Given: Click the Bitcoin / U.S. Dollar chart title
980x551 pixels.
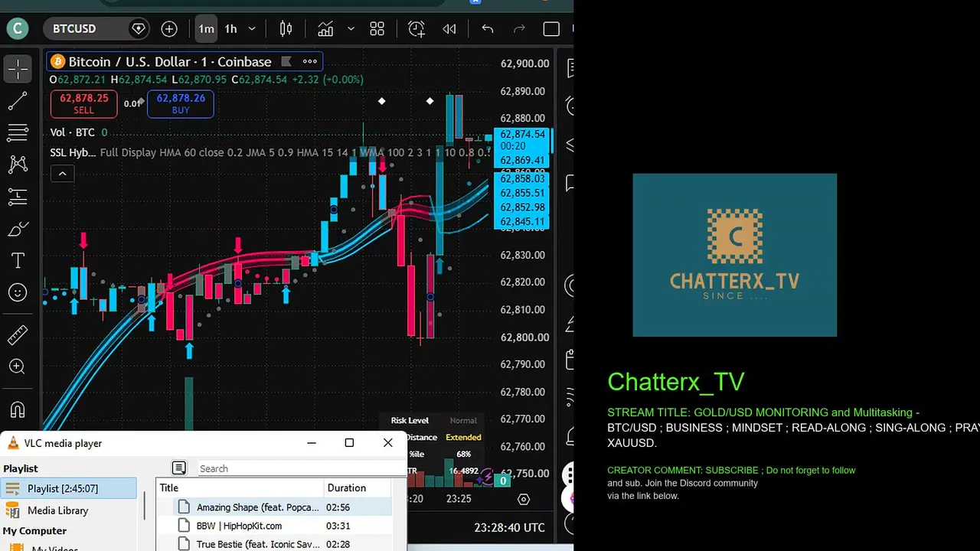Looking at the screenshot, I should tap(170, 61).
